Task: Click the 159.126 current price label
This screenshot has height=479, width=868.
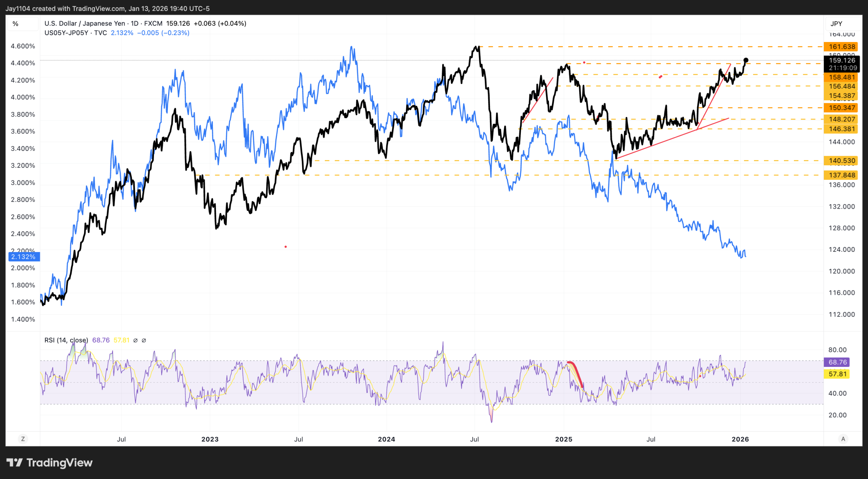Action: tap(842, 60)
